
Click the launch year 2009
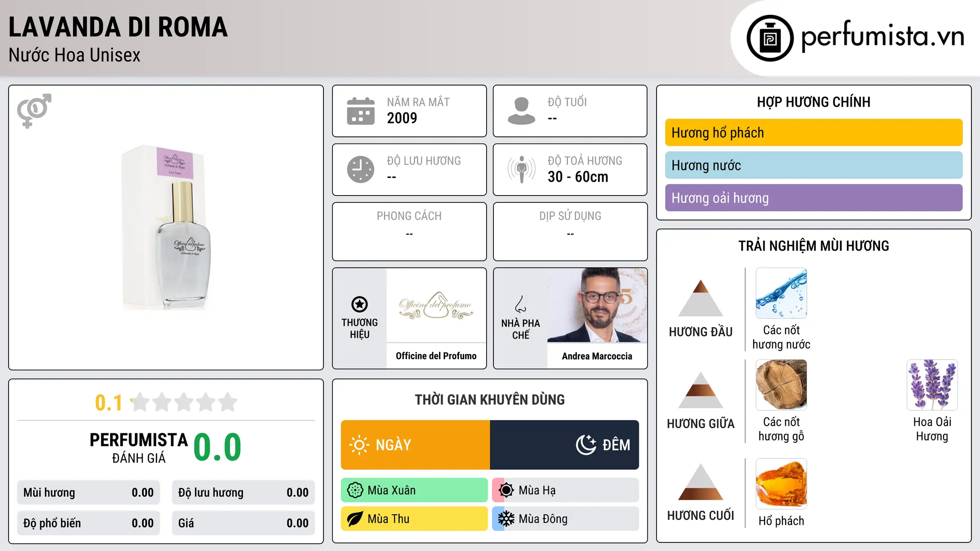(402, 118)
